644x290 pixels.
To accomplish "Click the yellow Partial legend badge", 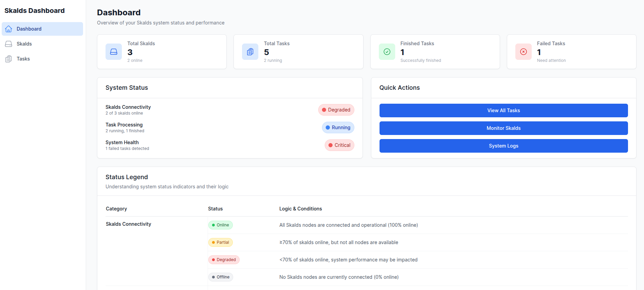I will (221, 242).
